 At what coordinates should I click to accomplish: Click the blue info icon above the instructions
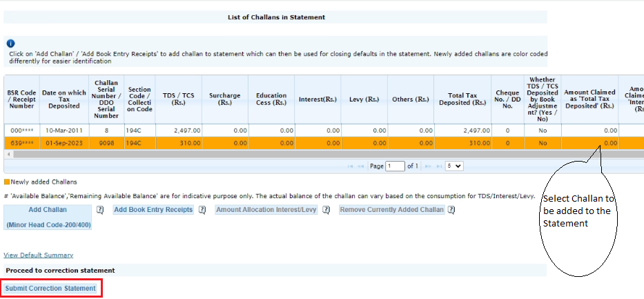click(10, 43)
